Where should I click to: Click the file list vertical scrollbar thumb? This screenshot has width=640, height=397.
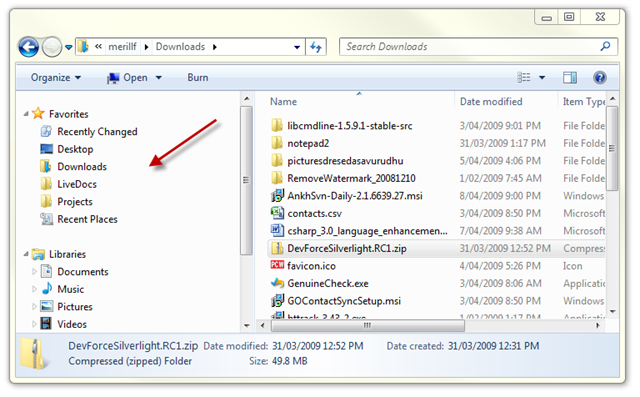click(x=612, y=149)
